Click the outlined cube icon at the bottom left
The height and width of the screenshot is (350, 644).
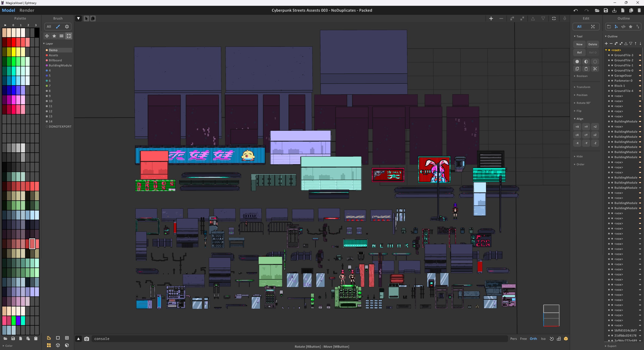pos(58,345)
